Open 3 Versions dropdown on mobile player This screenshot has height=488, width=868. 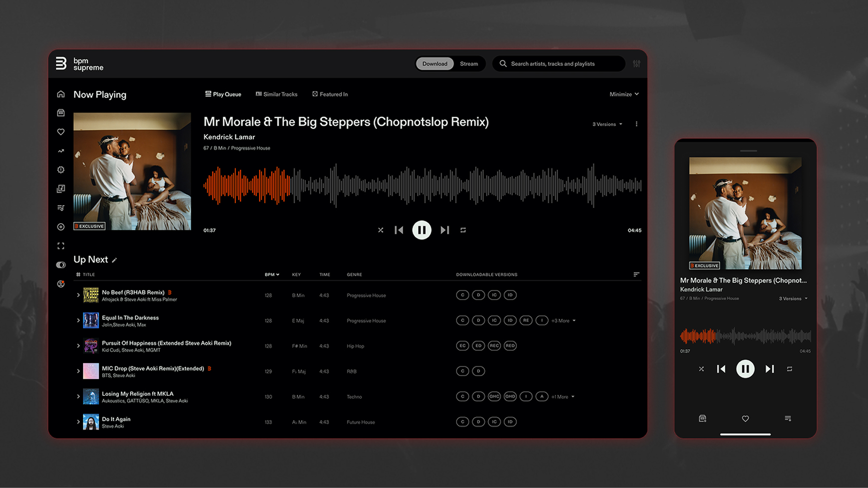793,299
